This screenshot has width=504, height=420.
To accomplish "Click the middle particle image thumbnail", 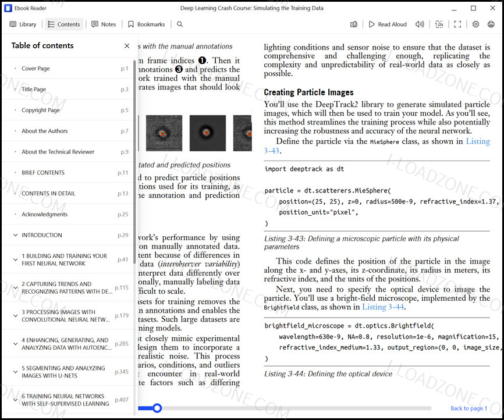I will click(208, 133).
